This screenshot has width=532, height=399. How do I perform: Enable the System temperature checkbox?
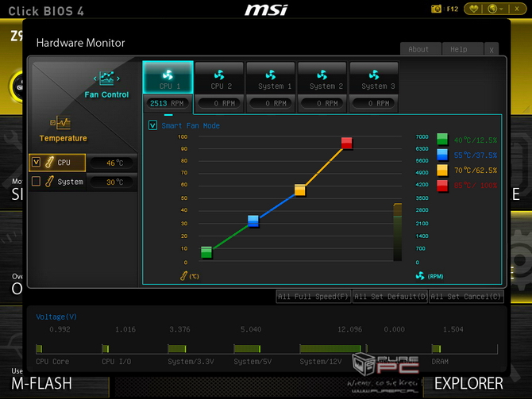[36, 181]
